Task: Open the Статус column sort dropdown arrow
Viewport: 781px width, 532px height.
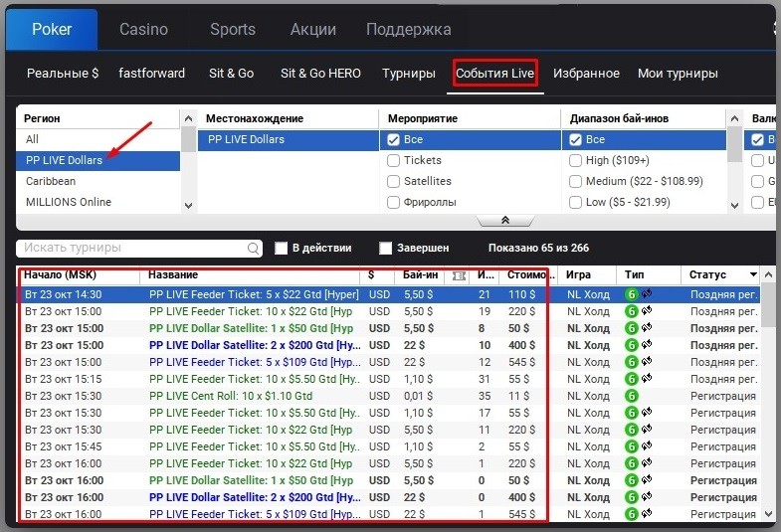Action: tap(753, 274)
